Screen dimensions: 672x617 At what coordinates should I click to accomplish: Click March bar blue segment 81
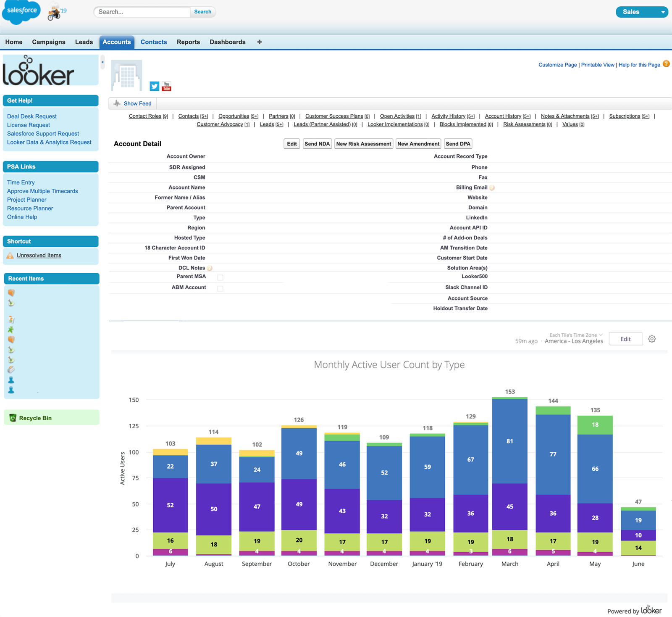[510, 441]
